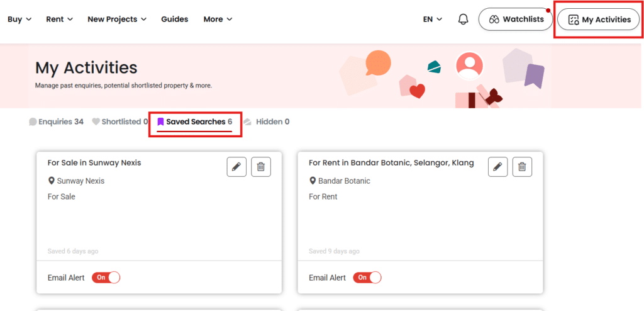644x311 pixels.
Task: Click the purple bookmark Saved Searches icon
Action: click(160, 122)
